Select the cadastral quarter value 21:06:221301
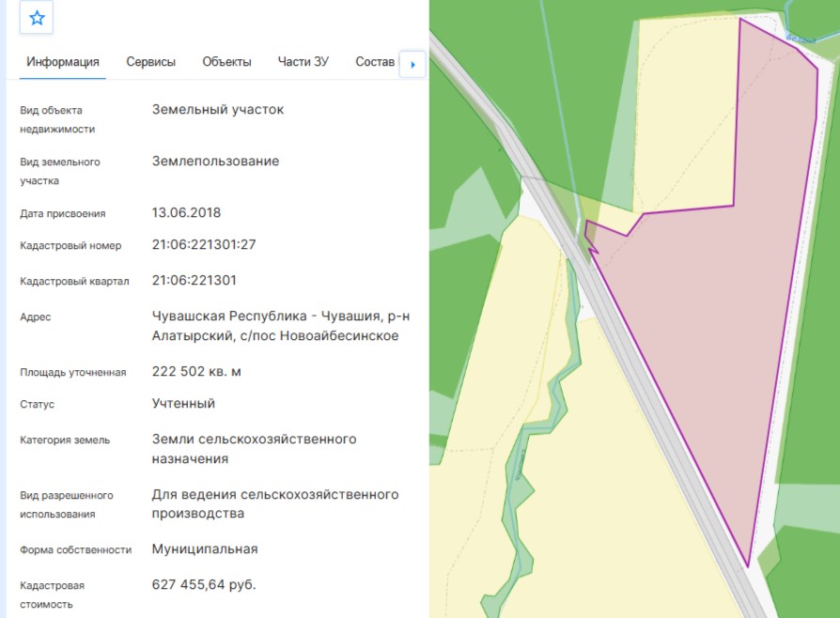840x618 pixels. (194, 281)
